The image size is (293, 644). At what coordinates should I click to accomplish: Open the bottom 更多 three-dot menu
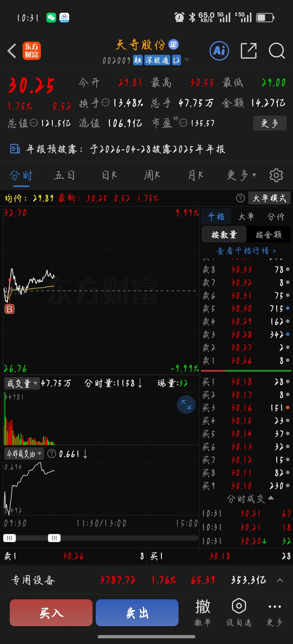tap(275, 612)
